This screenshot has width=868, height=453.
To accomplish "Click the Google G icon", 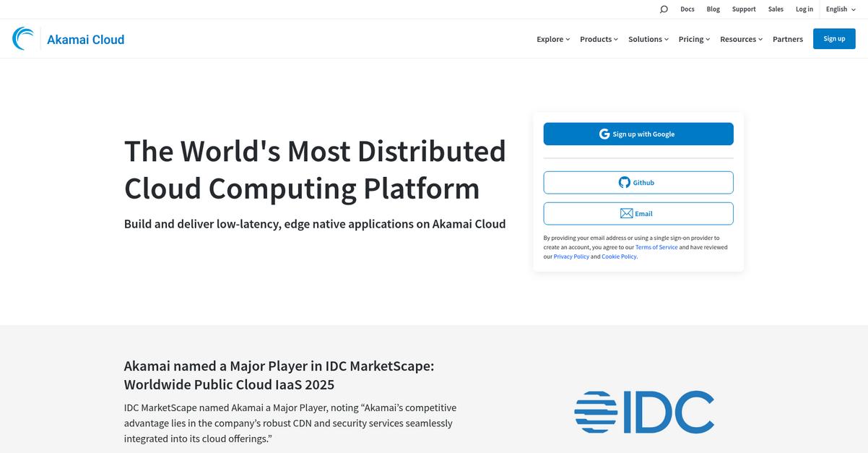I will tap(604, 134).
